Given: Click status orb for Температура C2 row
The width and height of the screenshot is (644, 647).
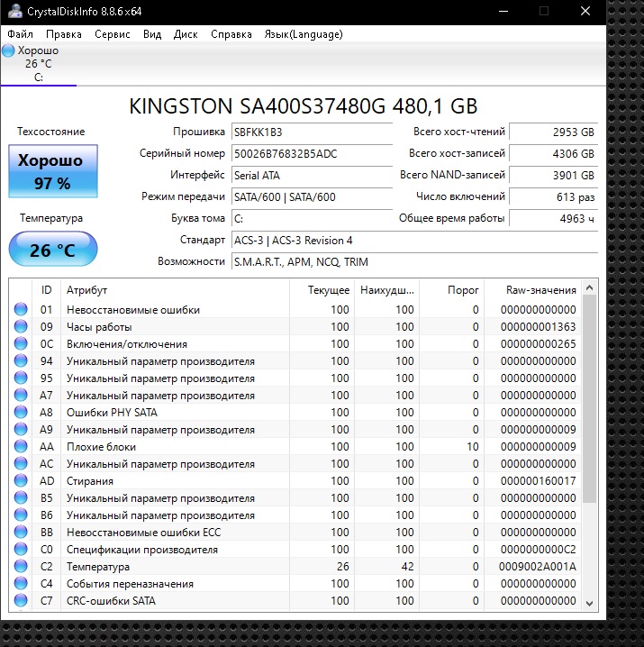Looking at the screenshot, I should pos(21,566).
